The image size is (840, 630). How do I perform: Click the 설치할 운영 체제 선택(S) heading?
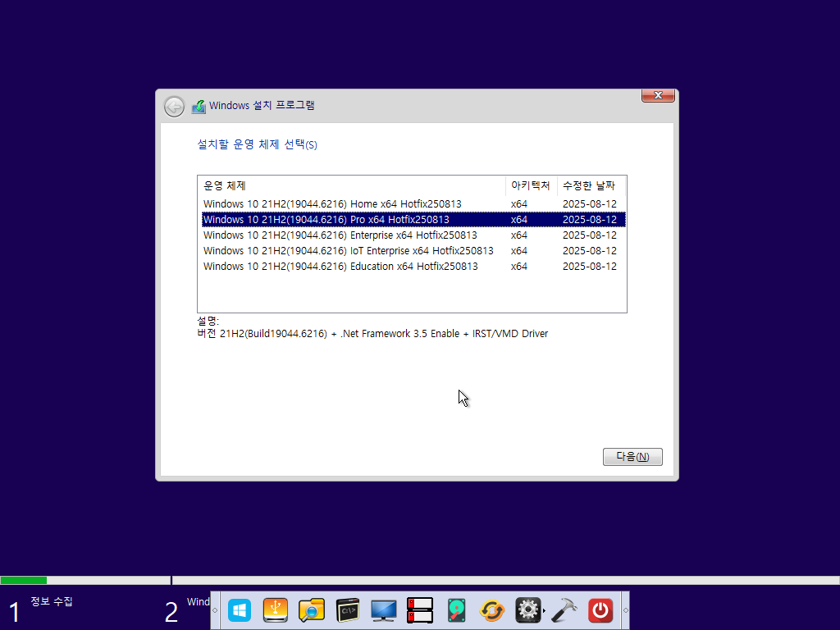(x=257, y=144)
